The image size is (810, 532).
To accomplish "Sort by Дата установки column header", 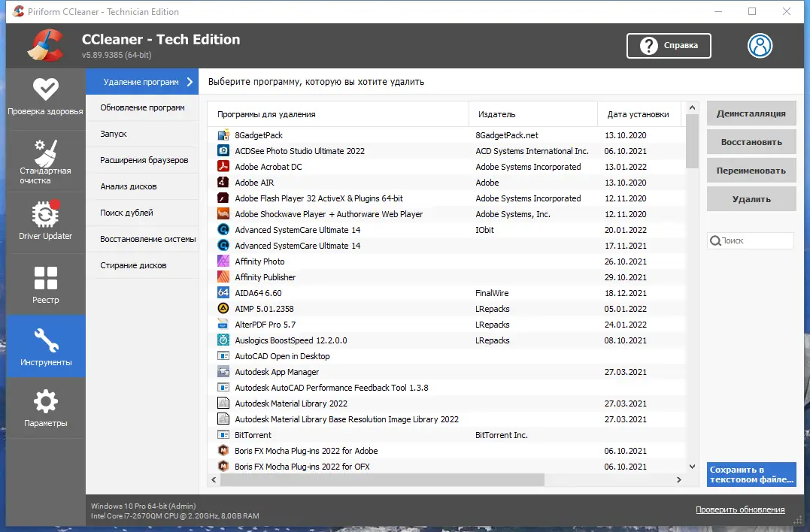I will click(x=638, y=114).
